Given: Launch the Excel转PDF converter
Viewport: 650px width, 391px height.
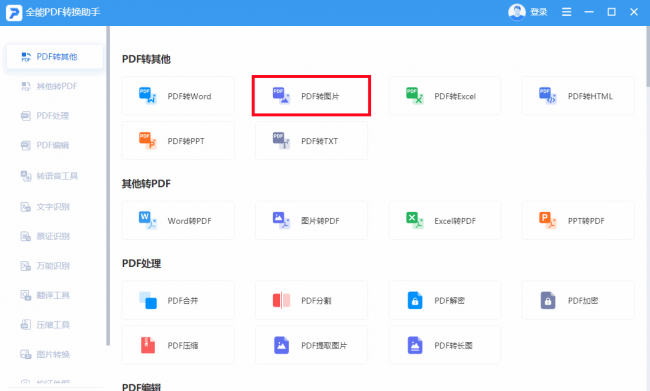Looking at the screenshot, I should click(445, 221).
